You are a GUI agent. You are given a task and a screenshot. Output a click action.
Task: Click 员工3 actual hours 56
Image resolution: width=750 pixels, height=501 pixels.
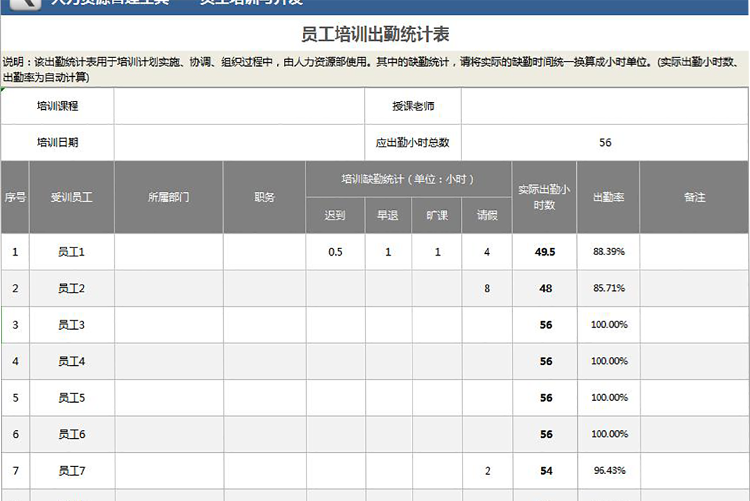[x=545, y=325]
